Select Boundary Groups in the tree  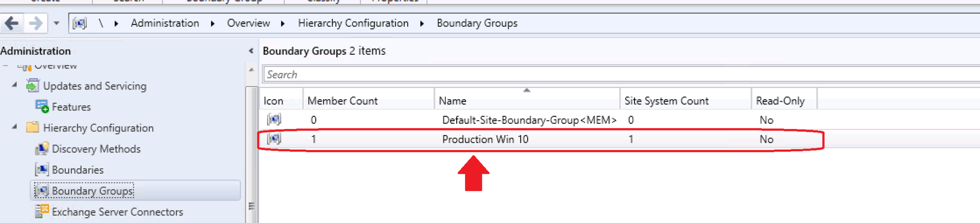click(92, 191)
